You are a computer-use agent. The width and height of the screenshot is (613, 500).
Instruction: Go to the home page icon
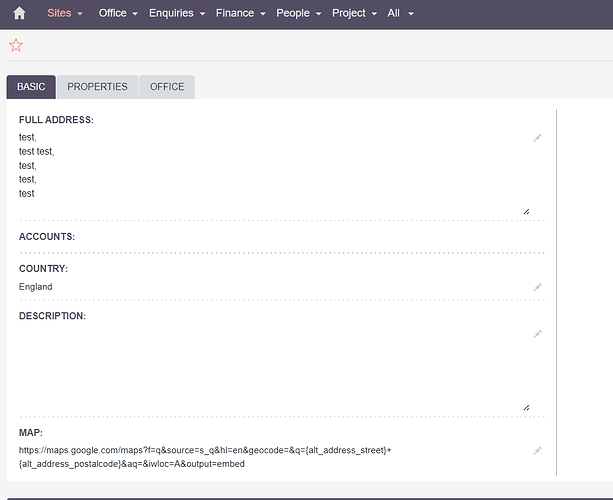19,13
